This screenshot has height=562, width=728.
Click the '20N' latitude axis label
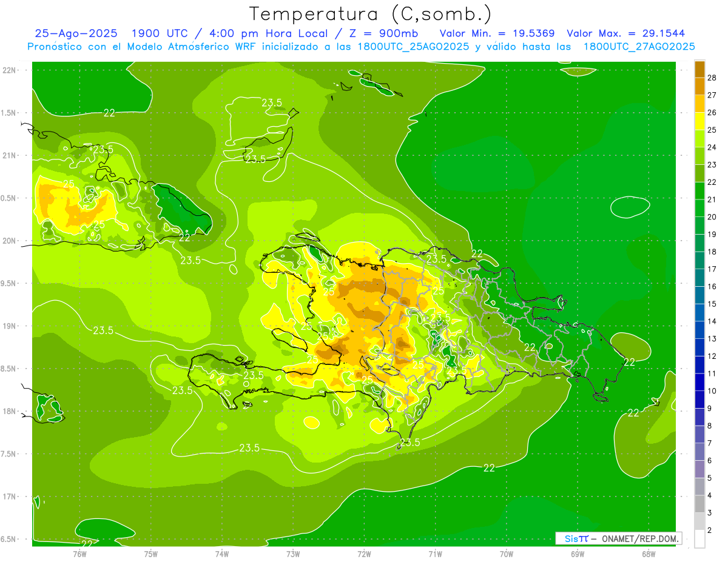(x=9, y=241)
